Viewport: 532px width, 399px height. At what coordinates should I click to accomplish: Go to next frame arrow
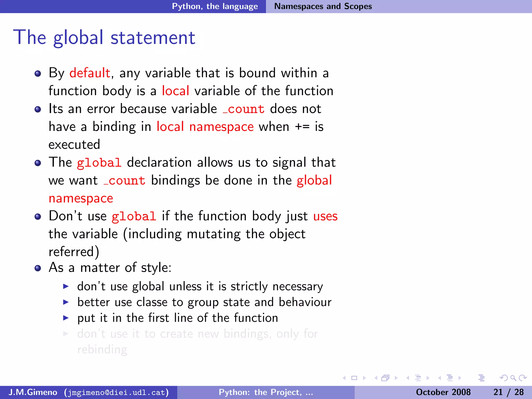396,378
